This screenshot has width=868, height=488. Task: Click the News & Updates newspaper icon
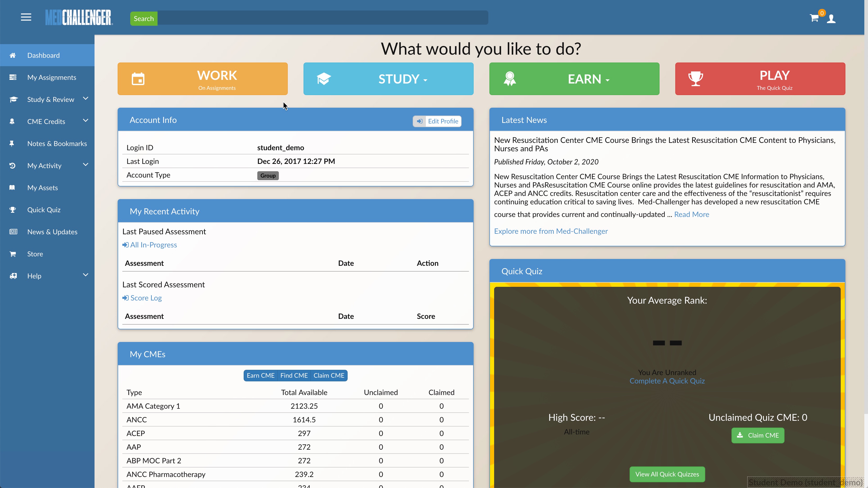(13, 232)
